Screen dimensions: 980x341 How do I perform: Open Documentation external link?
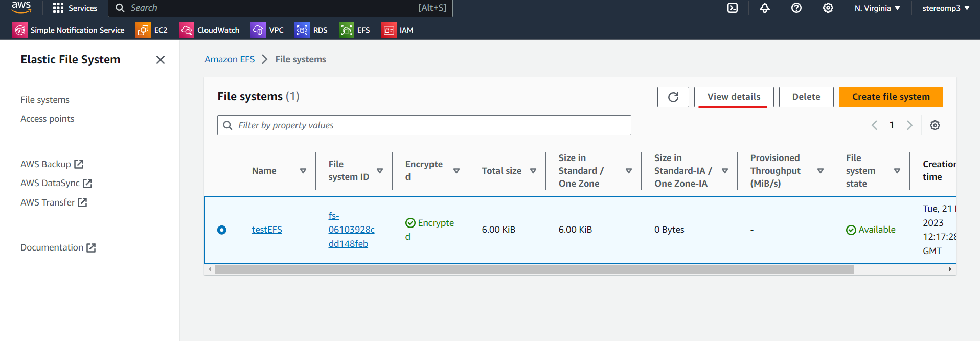click(58, 247)
